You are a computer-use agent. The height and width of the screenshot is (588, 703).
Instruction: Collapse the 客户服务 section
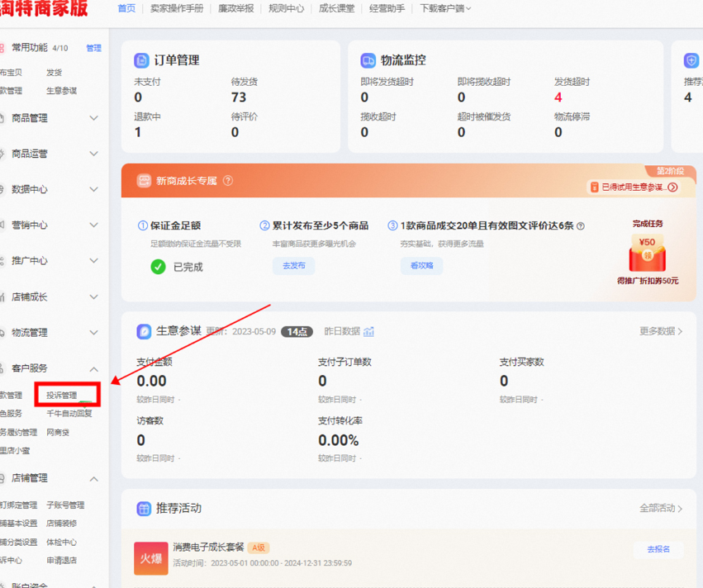93,369
